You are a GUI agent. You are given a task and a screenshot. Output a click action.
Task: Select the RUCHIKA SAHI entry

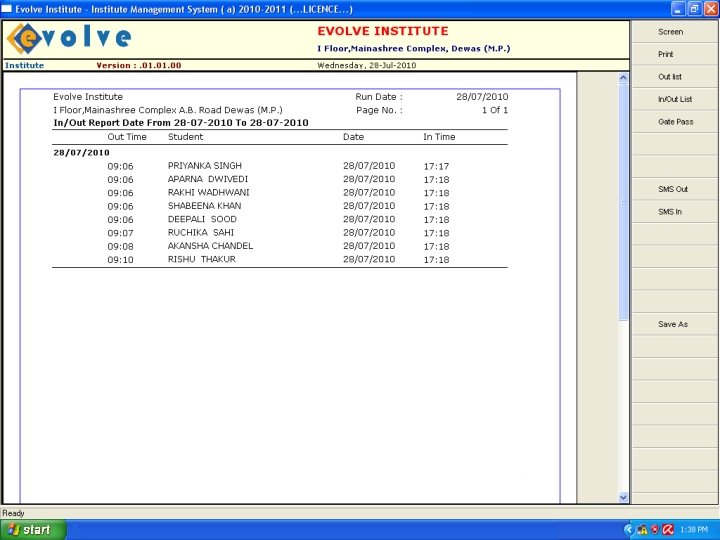201,232
